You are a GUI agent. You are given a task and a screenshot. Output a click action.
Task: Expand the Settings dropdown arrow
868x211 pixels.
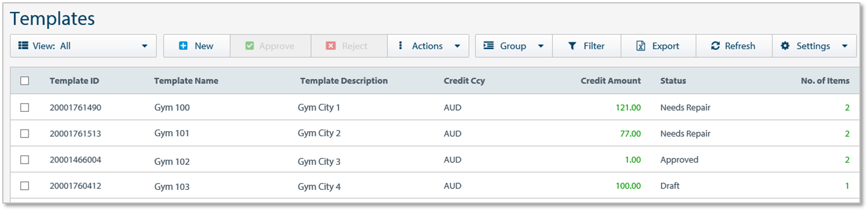845,46
